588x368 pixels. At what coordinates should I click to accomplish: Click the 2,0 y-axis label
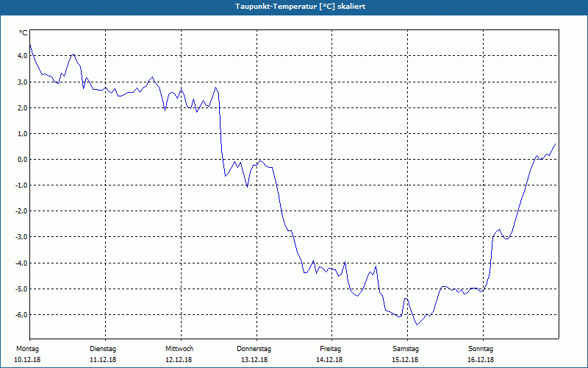pyautogui.click(x=23, y=107)
